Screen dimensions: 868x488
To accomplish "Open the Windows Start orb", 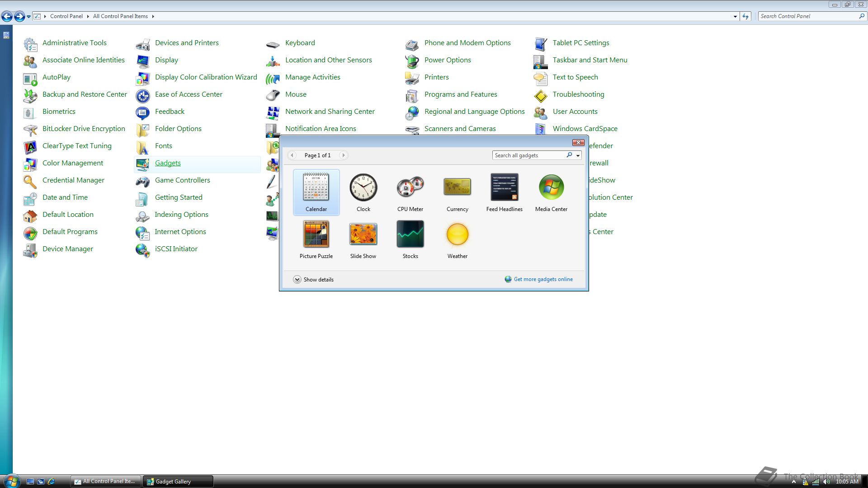I will tap(11, 480).
